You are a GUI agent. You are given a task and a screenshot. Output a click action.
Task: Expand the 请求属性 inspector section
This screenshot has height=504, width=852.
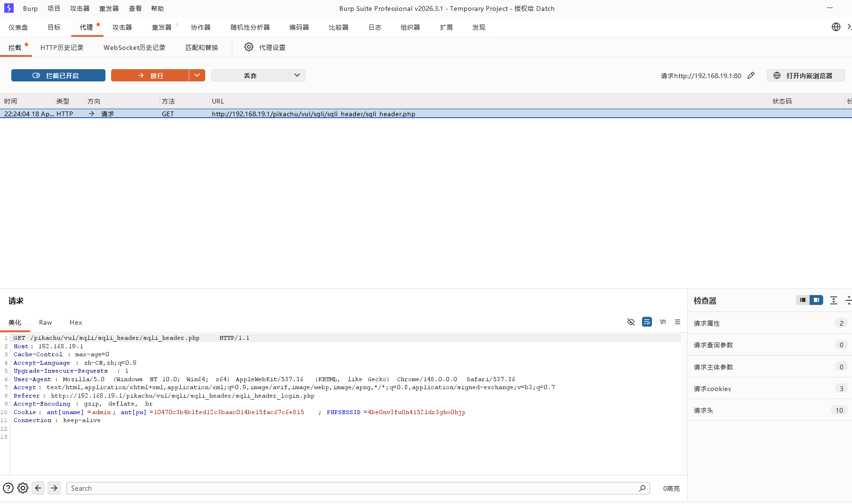tap(770, 323)
